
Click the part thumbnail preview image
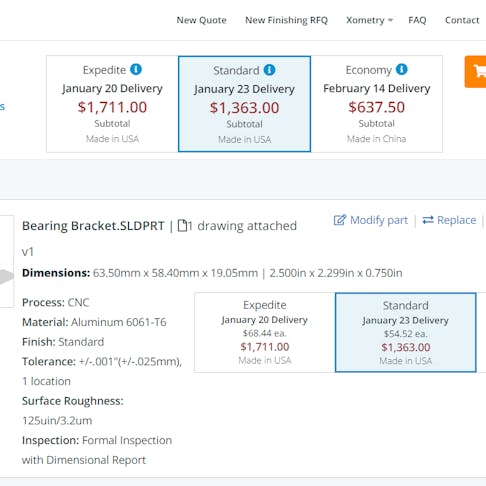tap(7, 261)
